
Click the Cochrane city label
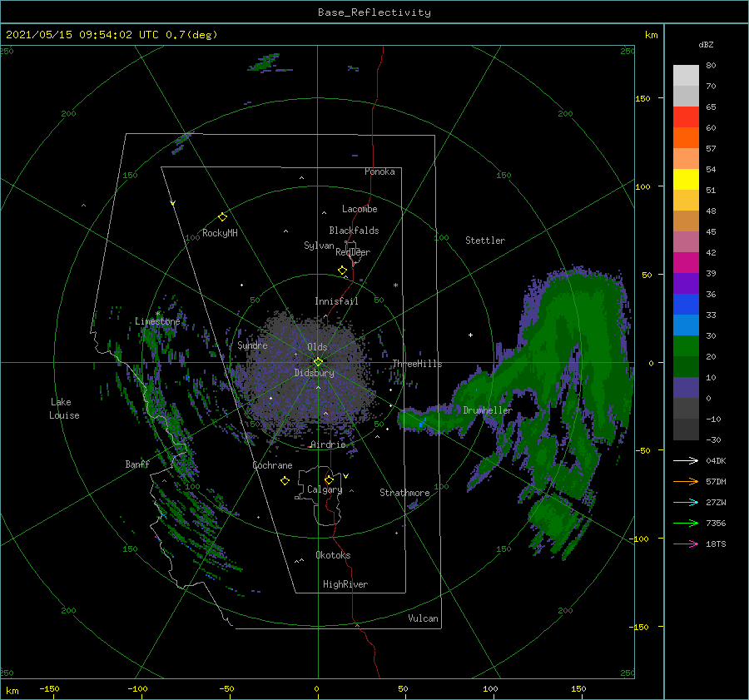272,465
